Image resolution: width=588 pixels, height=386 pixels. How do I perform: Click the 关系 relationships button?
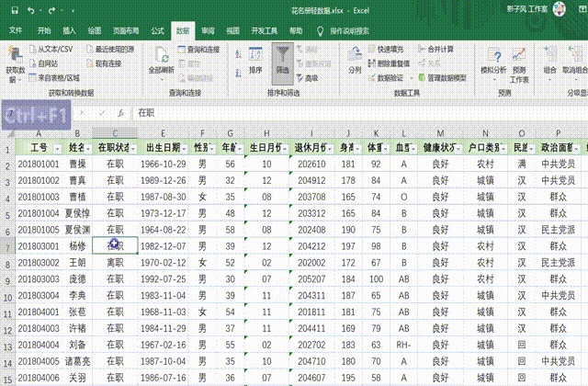tap(429, 63)
